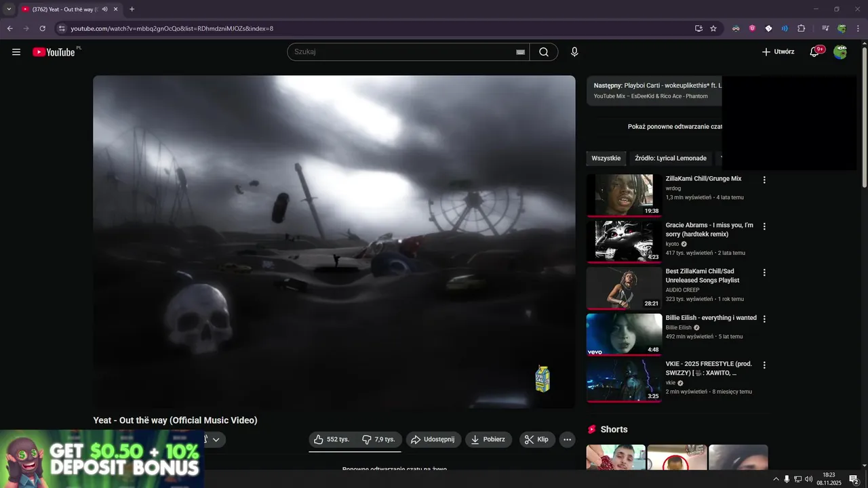The width and height of the screenshot is (868, 488).
Task: Open options for Gracie Abrams video
Action: (x=764, y=226)
